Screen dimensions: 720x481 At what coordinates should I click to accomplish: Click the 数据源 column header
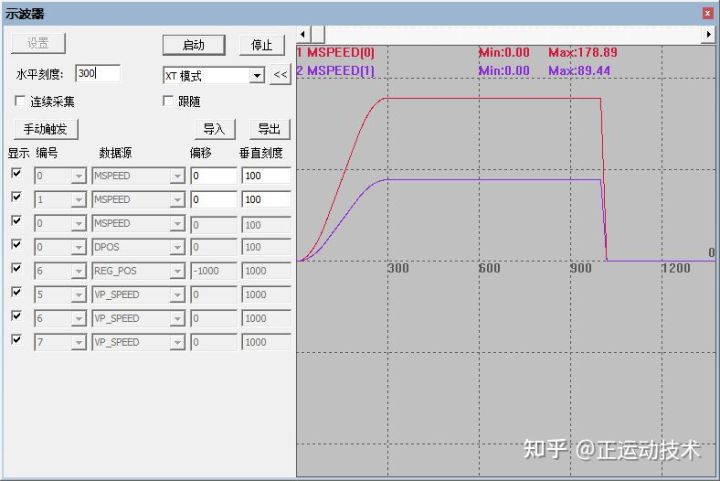point(115,153)
